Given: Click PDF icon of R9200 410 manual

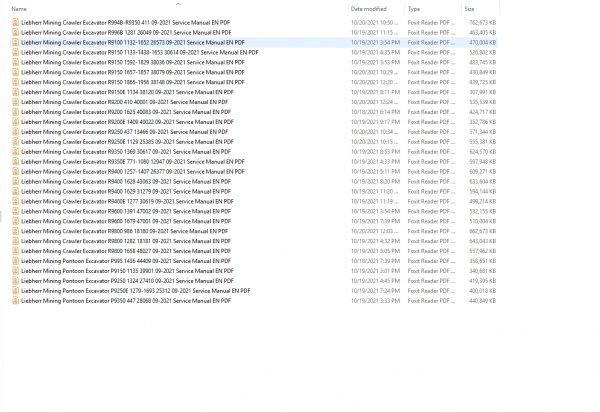Looking at the screenshot, I should coord(15,102).
